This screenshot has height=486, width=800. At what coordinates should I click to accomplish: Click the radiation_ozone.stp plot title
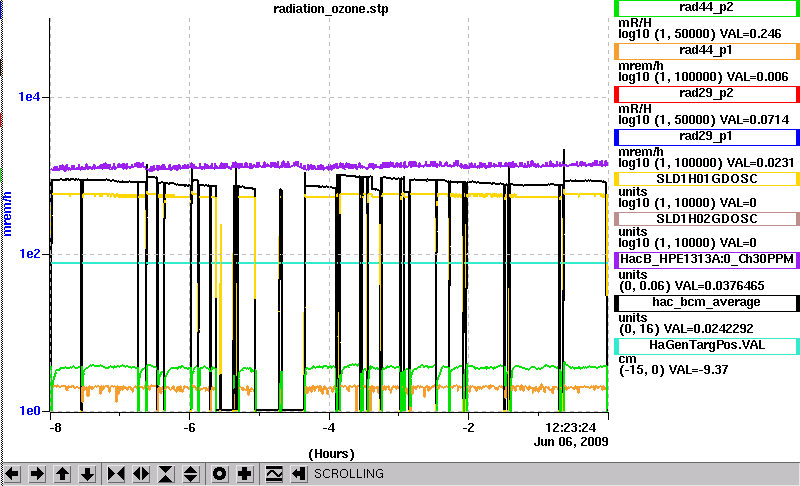tap(331, 9)
